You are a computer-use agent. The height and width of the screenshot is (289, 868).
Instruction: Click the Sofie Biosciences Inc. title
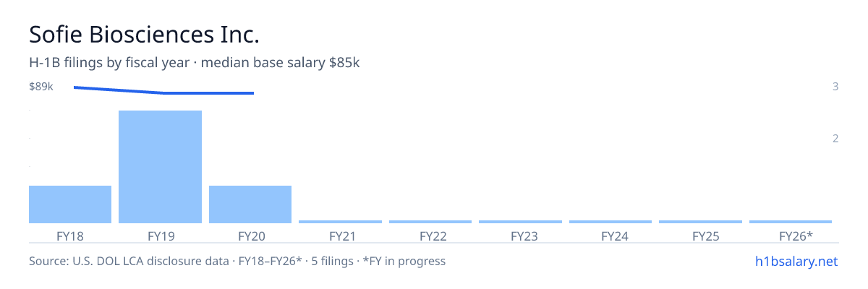[144, 34]
